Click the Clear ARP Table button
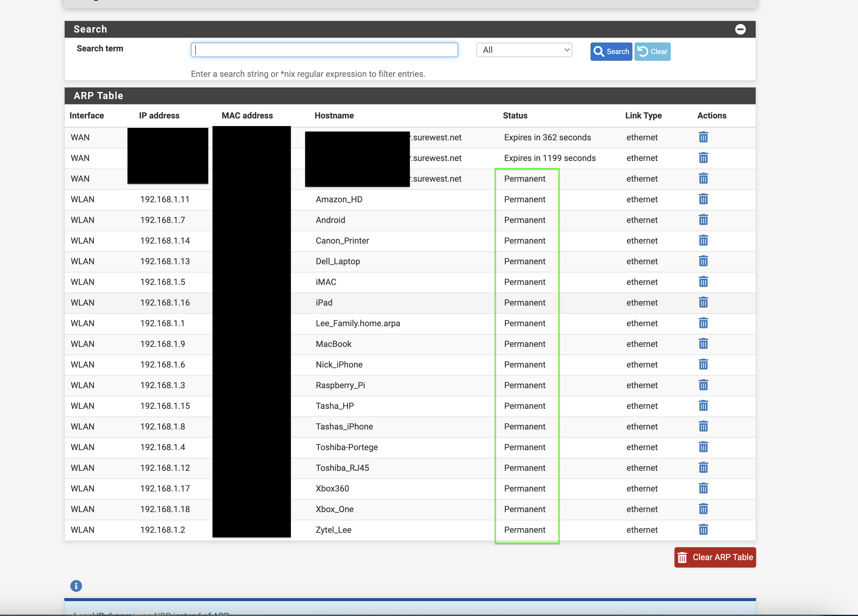This screenshot has height=616, width=858. point(715,557)
